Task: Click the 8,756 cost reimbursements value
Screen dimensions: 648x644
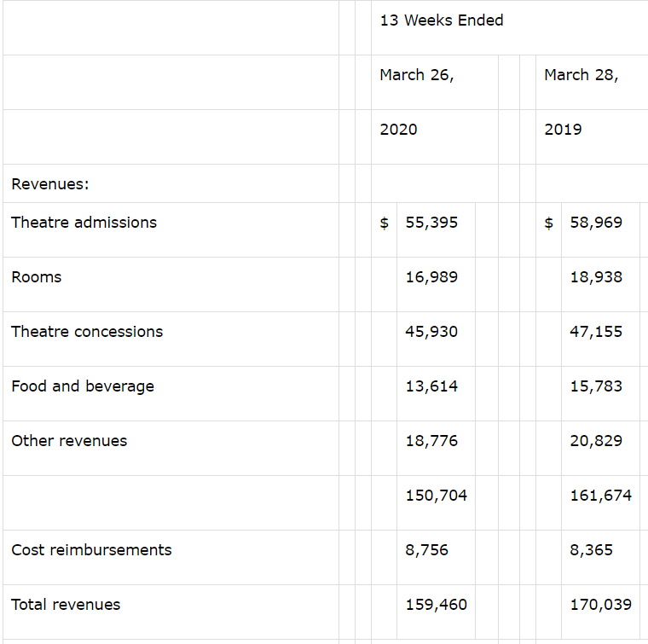Action: (426, 550)
